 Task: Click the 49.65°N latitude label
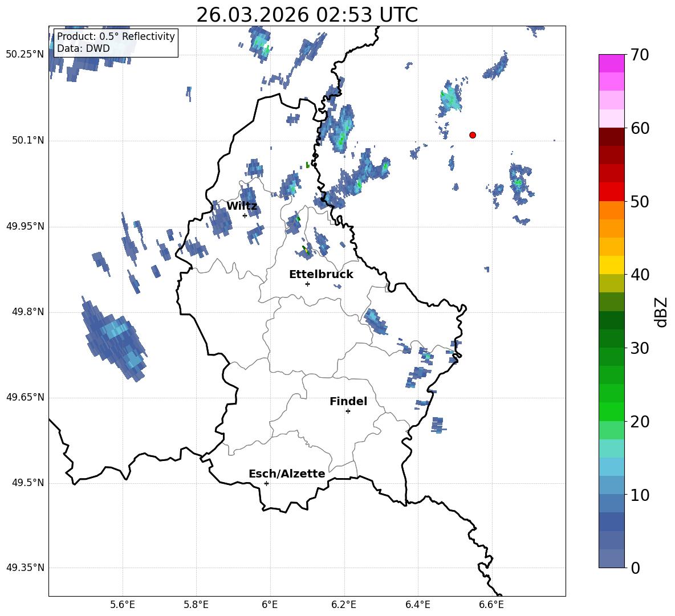(x=25, y=397)
